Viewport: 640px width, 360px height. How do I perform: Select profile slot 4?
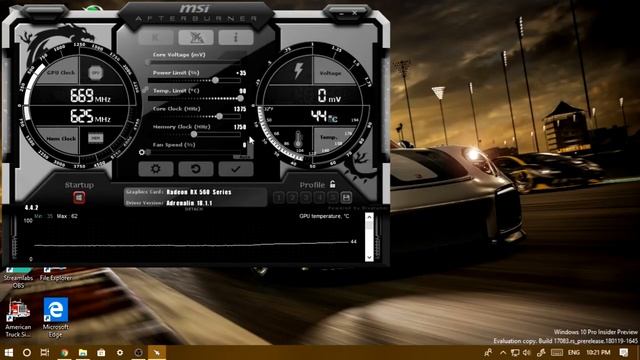click(x=319, y=198)
